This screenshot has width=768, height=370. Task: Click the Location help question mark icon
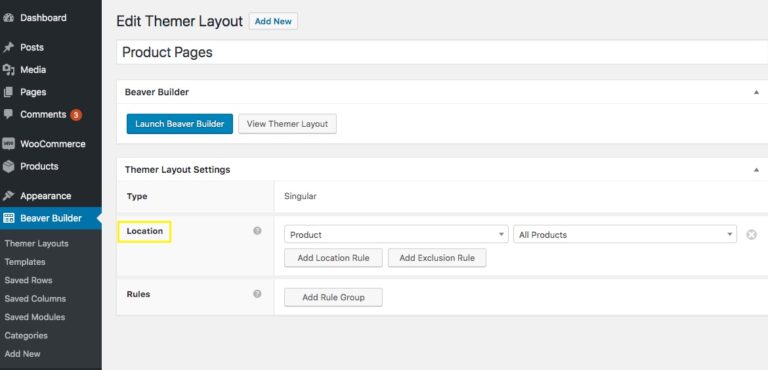(x=257, y=231)
